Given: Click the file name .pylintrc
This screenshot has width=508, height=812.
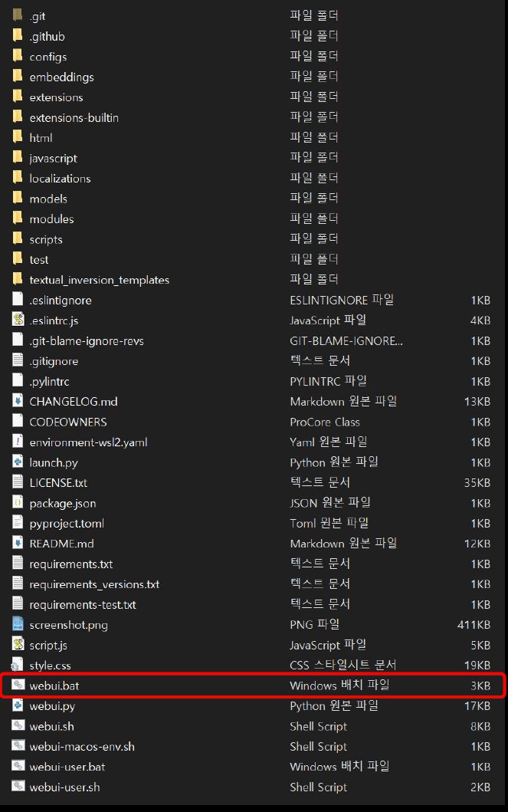Looking at the screenshot, I should pos(49,382).
